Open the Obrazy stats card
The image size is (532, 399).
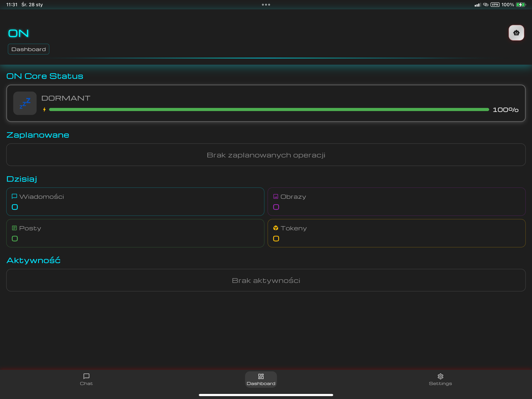click(396, 202)
